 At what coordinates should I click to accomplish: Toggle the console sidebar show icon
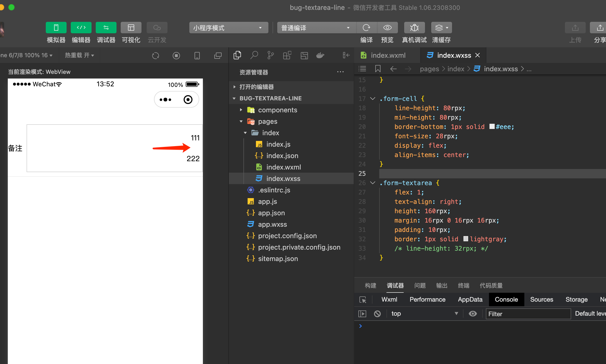coord(362,314)
